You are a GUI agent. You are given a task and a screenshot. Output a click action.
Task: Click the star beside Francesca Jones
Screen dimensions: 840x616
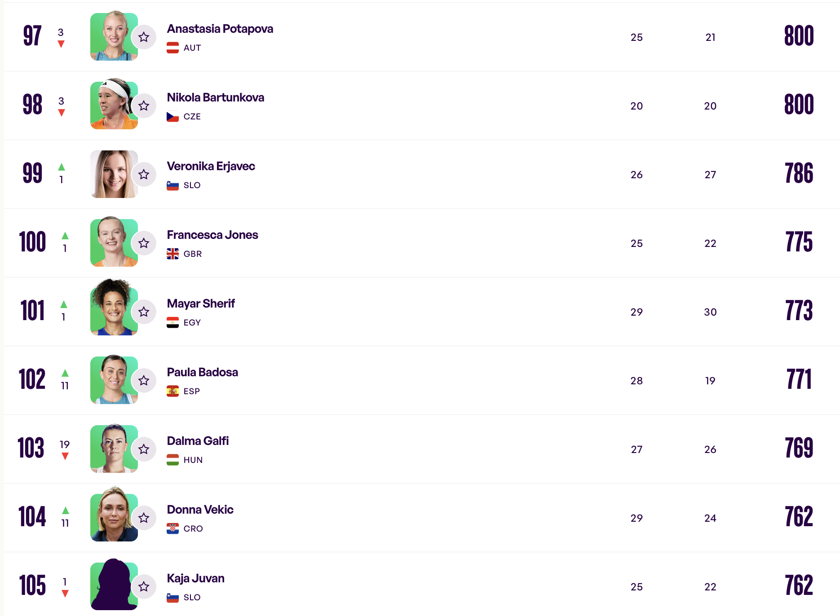click(144, 243)
